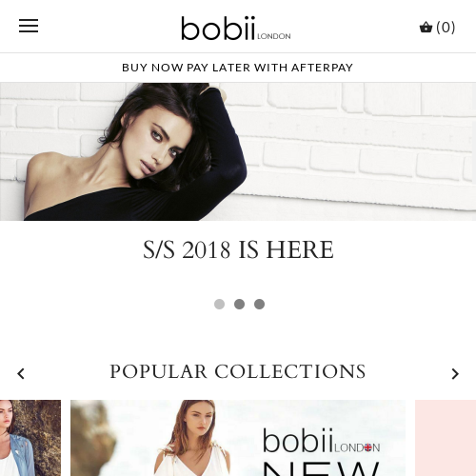Open the shopping basket icon
The height and width of the screenshot is (476, 476).
point(426,28)
